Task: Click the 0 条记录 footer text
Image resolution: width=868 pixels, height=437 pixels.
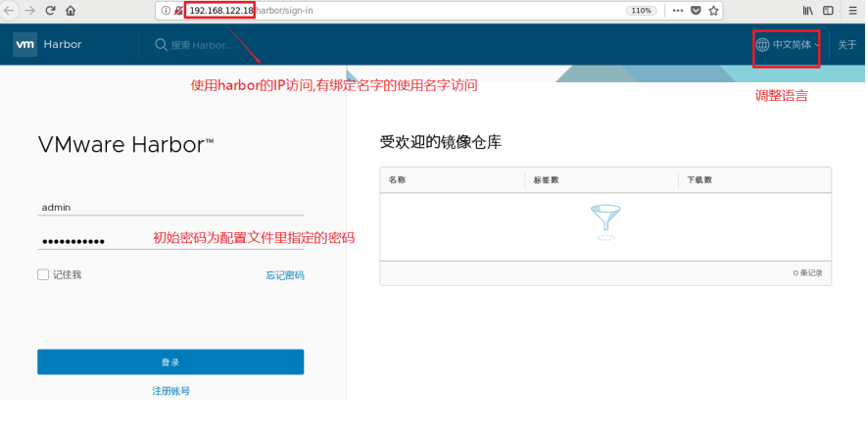Action: coord(807,273)
